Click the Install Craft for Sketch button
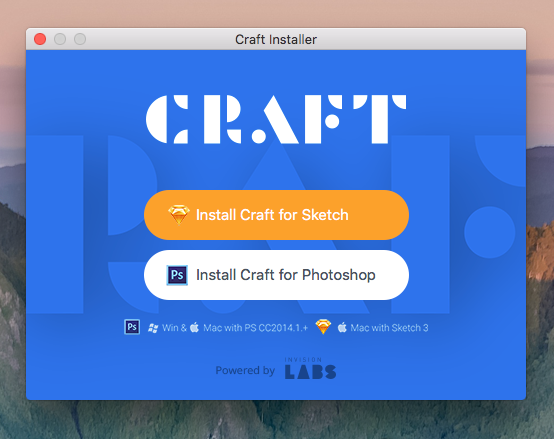This screenshot has width=554, height=439. 276,215
